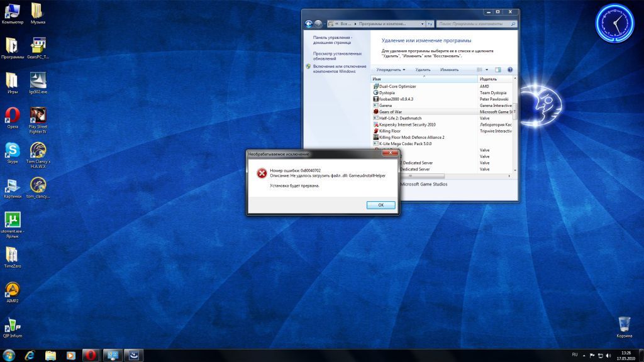Open Windows Media Player from taskbar
Viewport: 644px width, 362px height.
click(70, 356)
